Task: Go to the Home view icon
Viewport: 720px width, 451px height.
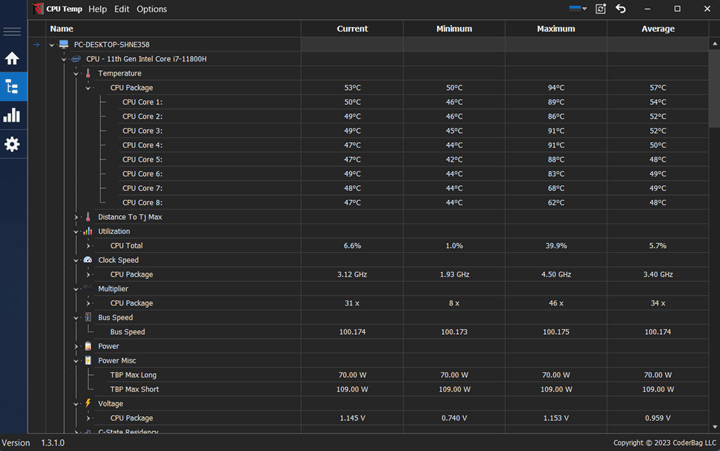Action: (x=12, y=58)
